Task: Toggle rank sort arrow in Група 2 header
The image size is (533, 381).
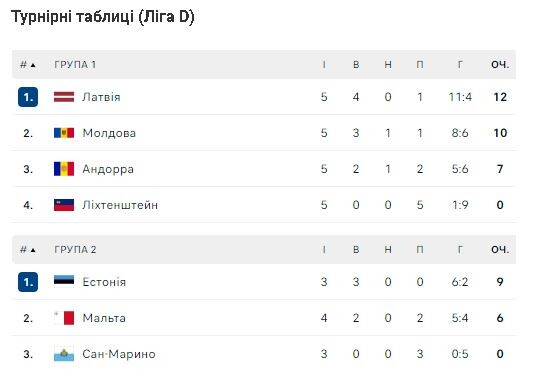Action: click(x=33, y=250)
